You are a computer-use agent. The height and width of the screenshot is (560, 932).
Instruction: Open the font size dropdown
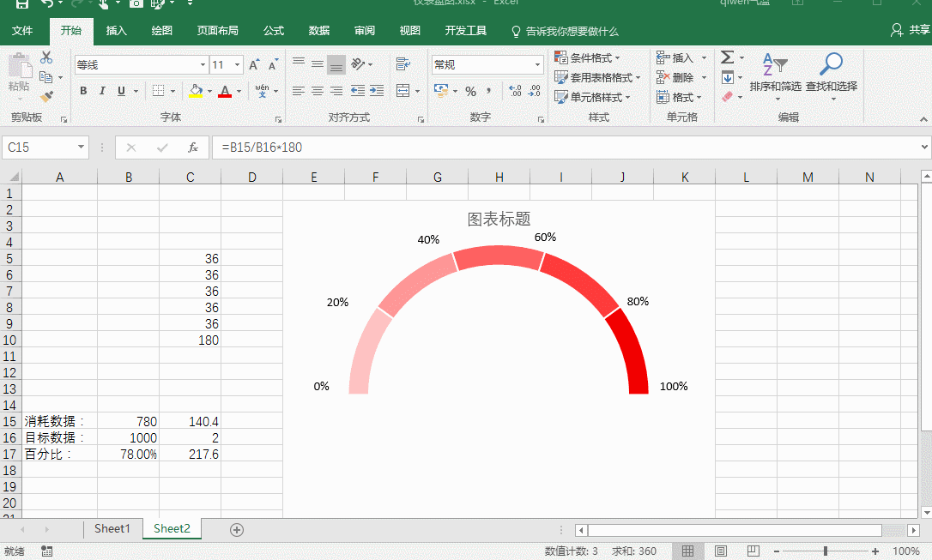(x=237, y=64)
